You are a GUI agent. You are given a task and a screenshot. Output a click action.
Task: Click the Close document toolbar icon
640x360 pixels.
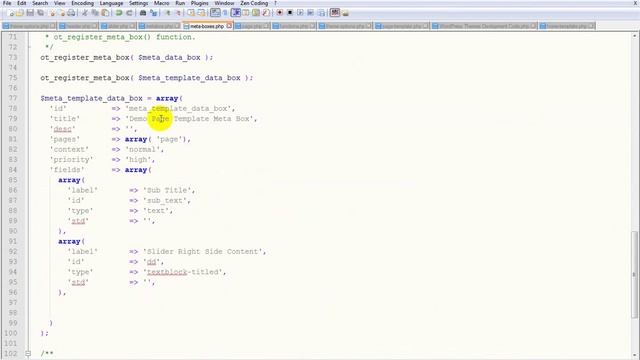[x=53, y=13]
